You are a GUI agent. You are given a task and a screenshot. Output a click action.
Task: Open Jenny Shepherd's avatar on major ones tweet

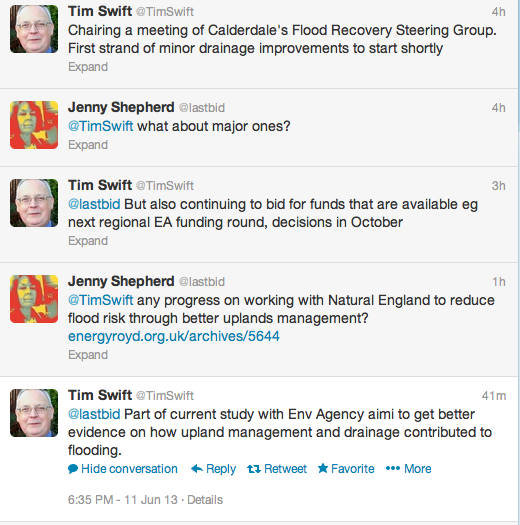pos(34,125)
